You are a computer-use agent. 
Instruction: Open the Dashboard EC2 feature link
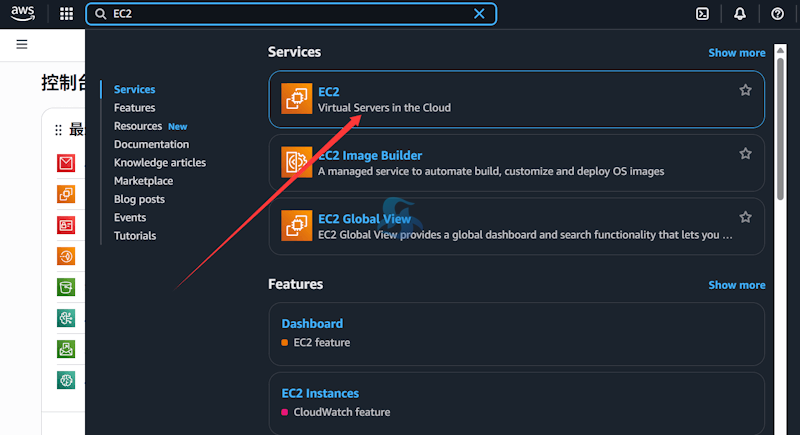pyautogui.click(x=312, y=324)
